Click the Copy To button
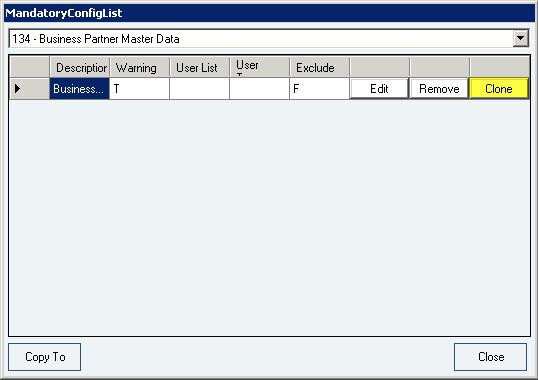Screen dimensions: 538x380 point(45,357)
